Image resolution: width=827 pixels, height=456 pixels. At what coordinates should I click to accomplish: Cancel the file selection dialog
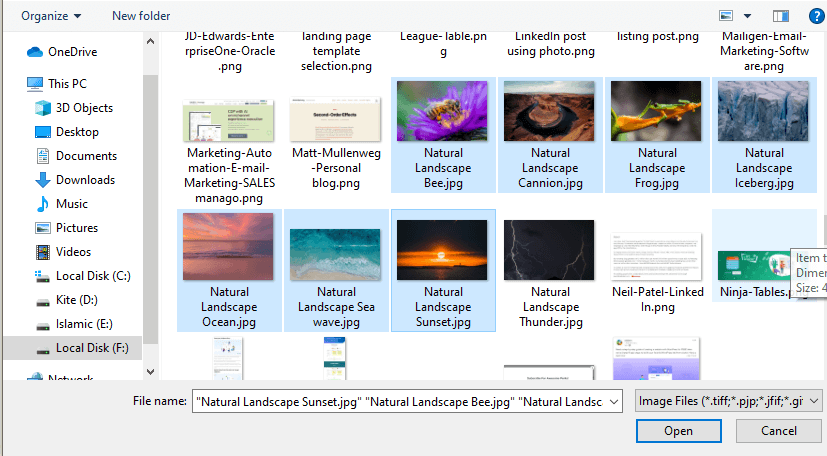[x=778, y=431]
